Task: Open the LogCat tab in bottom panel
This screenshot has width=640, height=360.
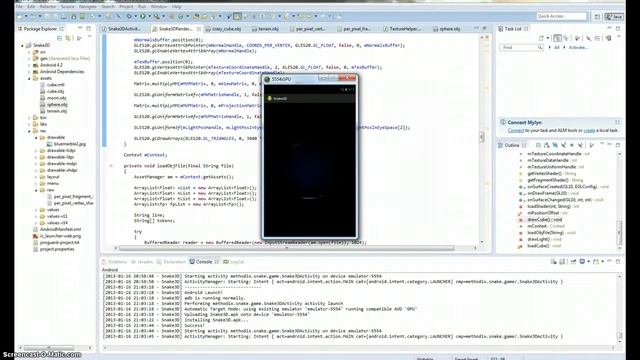Action: click(234, 262)
